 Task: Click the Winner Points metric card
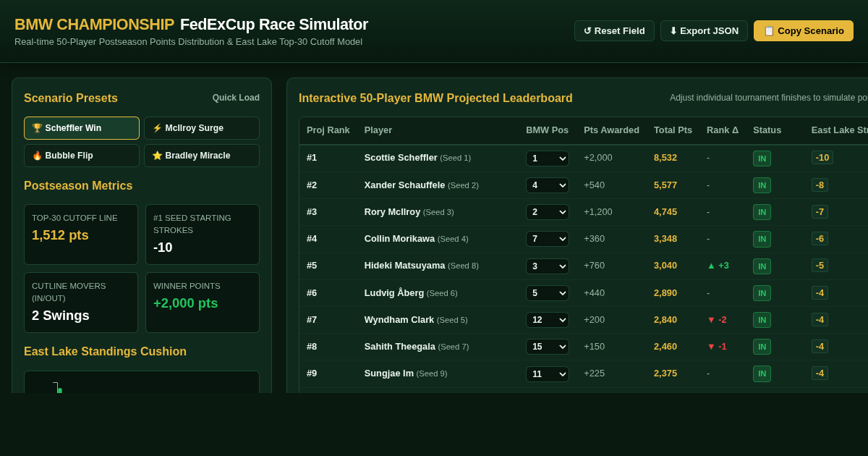203,303
